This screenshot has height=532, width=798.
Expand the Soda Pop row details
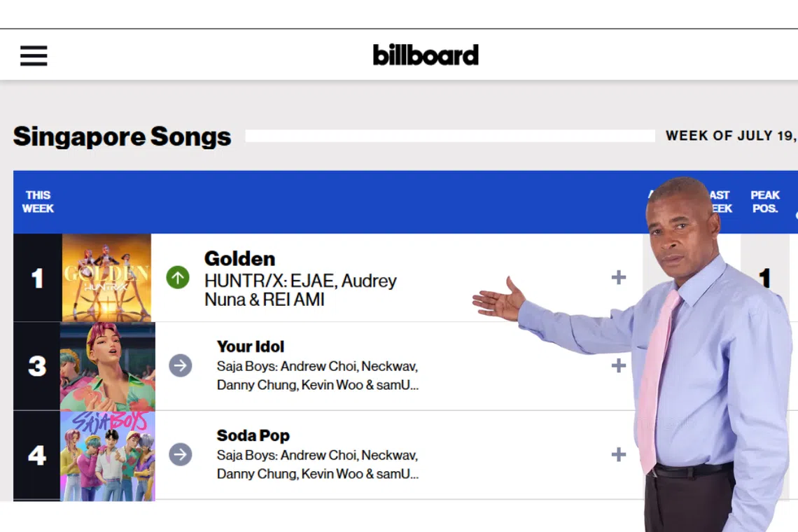pyautogui.click(x=618, y=454)
